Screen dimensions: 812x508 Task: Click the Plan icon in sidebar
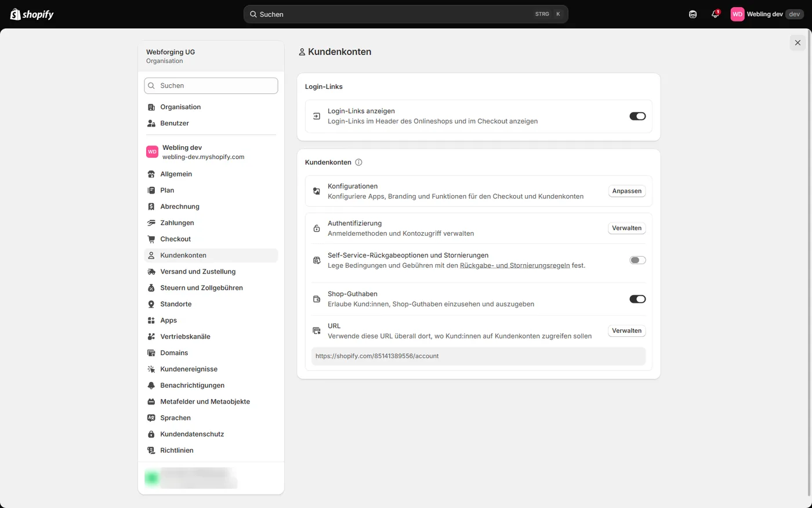pyautogui.click(x=151, y=190)
